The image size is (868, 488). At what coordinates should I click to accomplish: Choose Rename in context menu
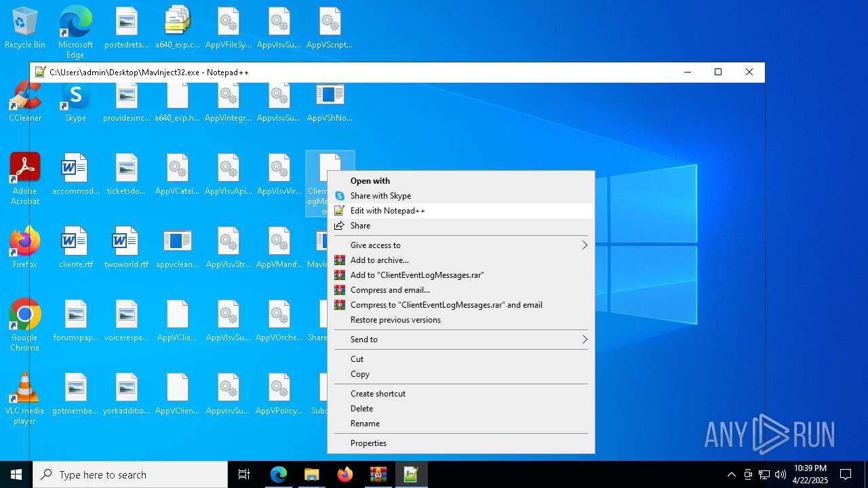click(x=461, y=424)
